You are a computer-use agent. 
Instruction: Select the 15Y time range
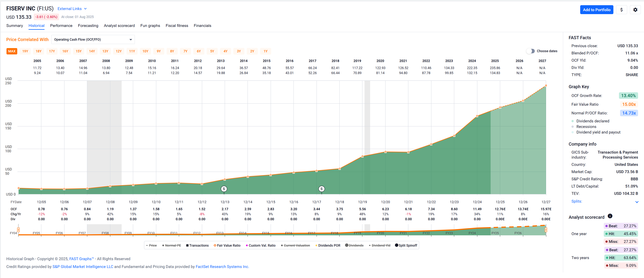(x=79, y=51)
